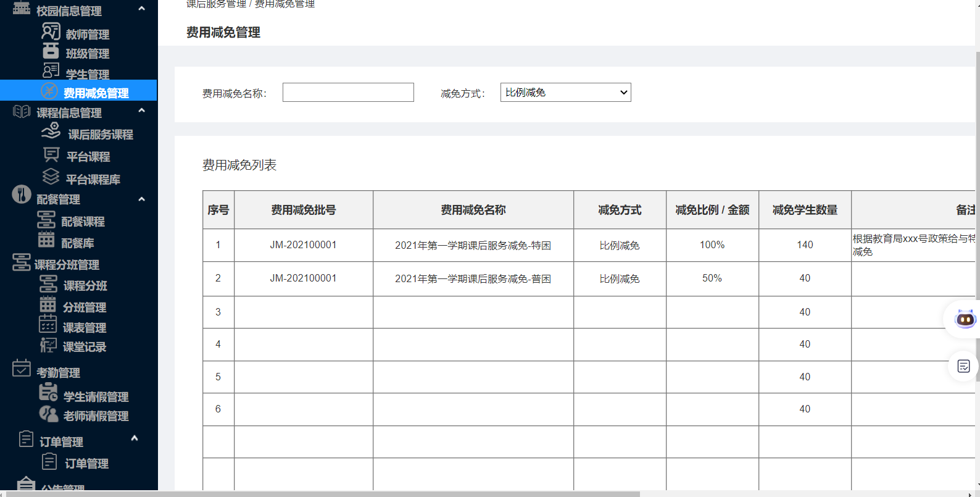This screenshot has width=980, height=497.
Task: Collapse the 校园信息管理 section chevron
Action: (x=141, y=9)
